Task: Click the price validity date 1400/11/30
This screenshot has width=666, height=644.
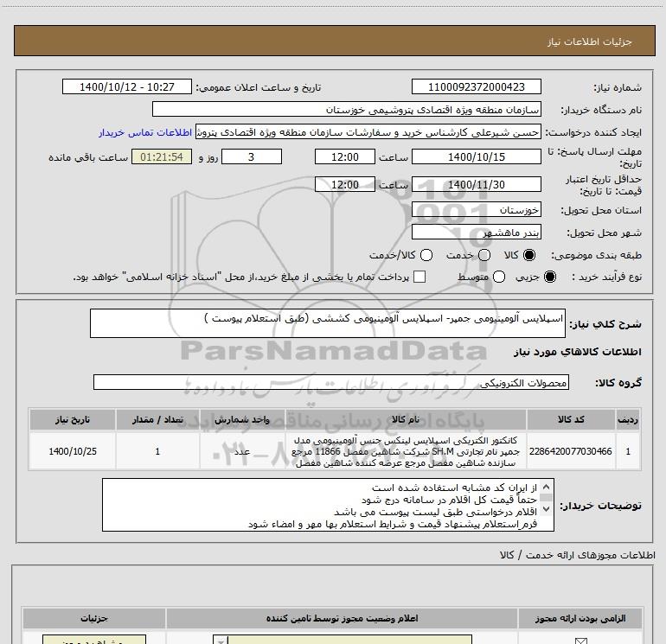Action: (x=476, y=185)
